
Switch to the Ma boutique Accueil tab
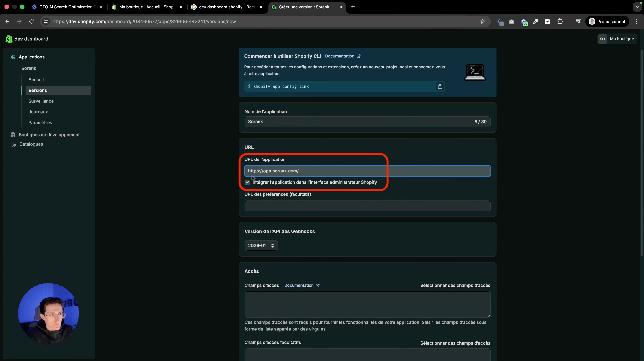pyautogui.click(x=147, y=7)
